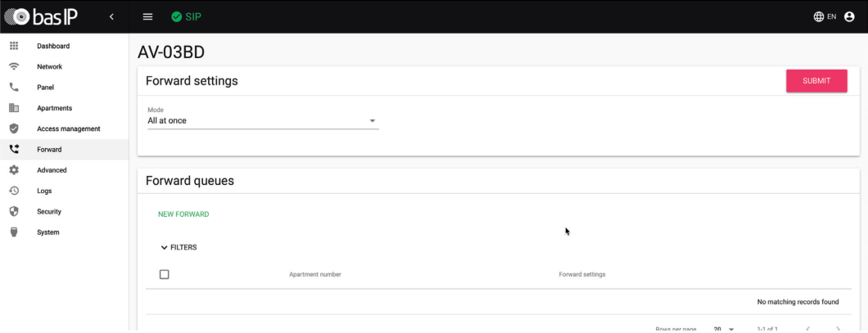Viewport: 868px width, 333px height.
Task: Open the rows per page dropdown
Action: click(x=722, y=328)
